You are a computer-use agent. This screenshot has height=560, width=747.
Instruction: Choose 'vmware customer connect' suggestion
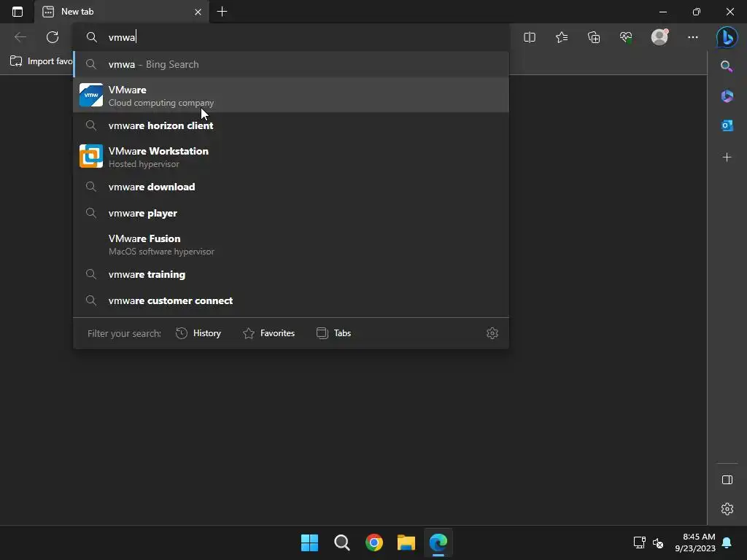click(x=291, y=300)
